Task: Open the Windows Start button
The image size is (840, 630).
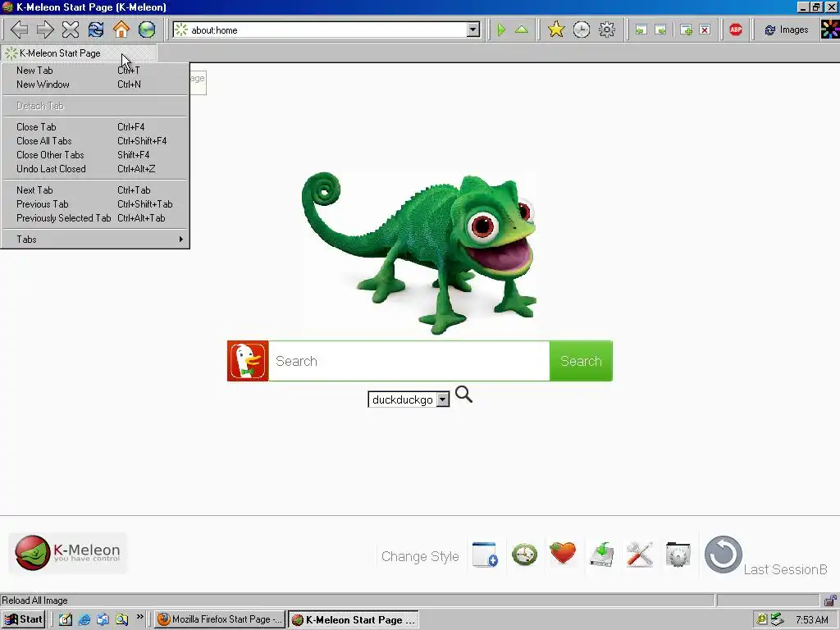Action: click(23, 619)
